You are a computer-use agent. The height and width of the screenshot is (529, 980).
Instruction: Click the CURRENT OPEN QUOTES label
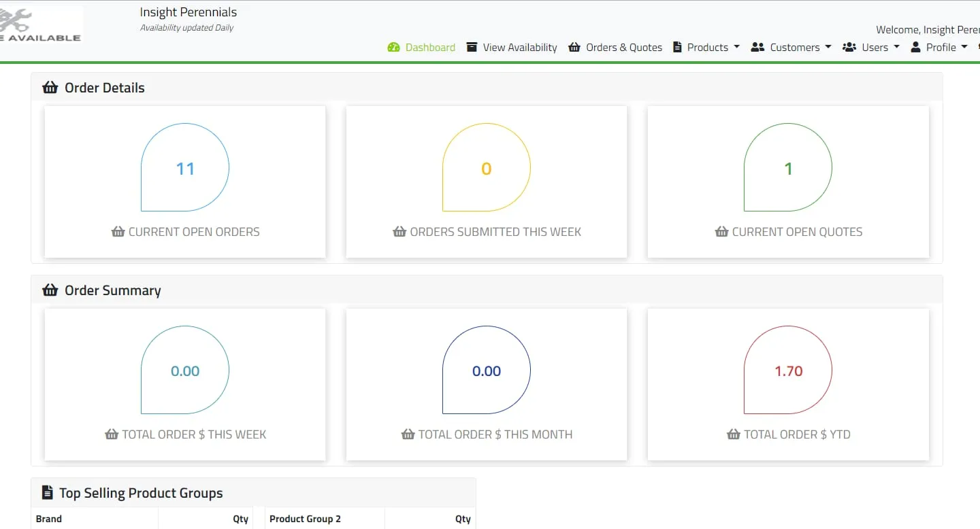797,232
